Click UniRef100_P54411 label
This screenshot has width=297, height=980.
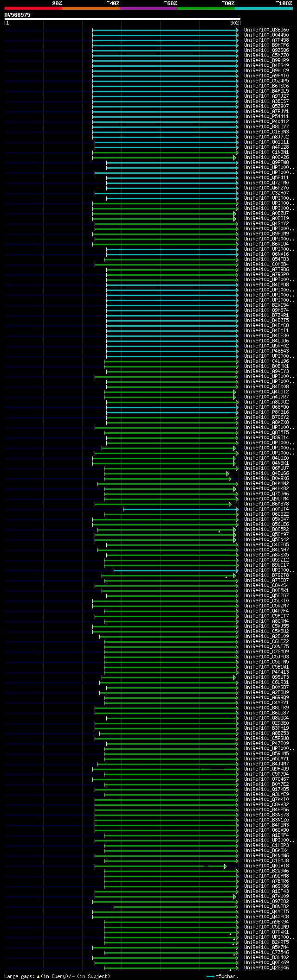pyautogui.click(x=266, y=116)
